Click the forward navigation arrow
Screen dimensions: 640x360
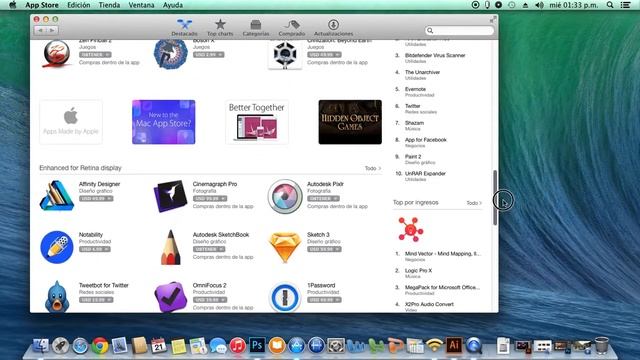tap(52, 30)
